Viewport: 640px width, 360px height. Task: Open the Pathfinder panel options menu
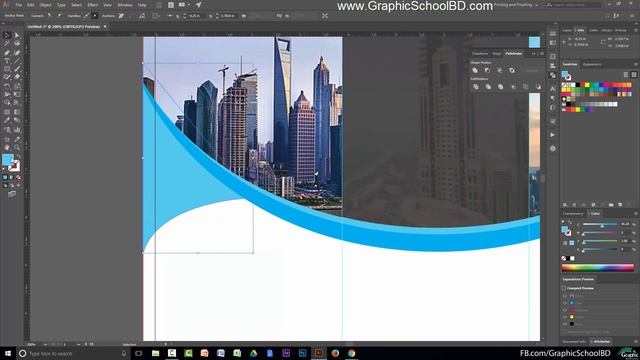click(x=542, y=53)
